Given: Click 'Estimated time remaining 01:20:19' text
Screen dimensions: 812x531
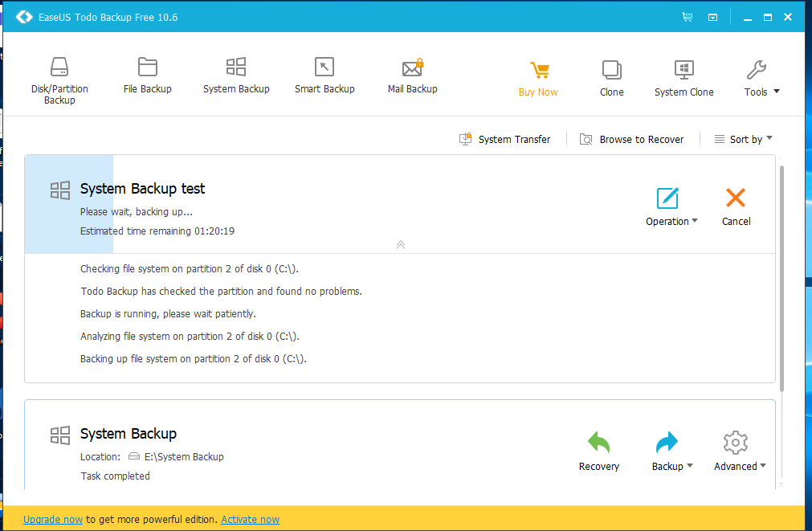Looking at the screenshot, I should (x=157, y=231).
